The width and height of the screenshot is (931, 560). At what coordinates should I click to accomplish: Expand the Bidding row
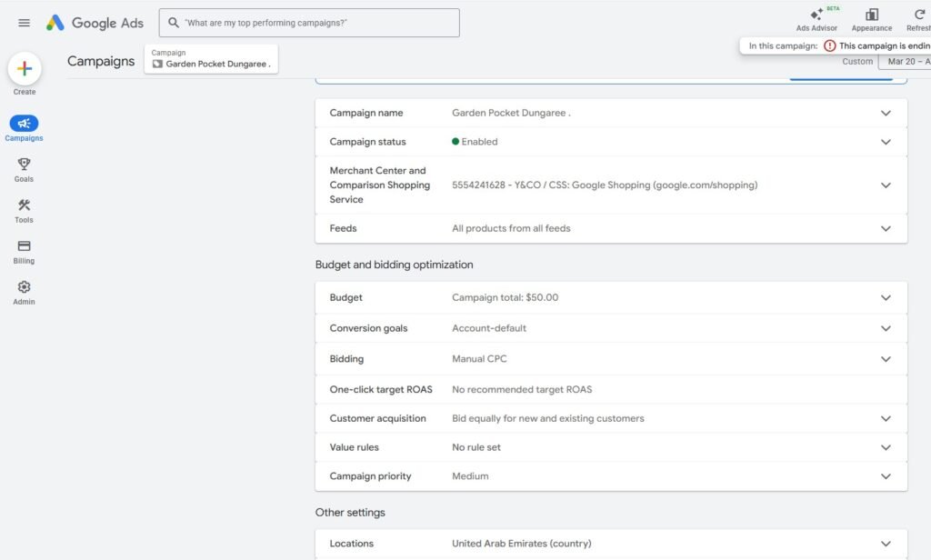[x=886, y=359]
